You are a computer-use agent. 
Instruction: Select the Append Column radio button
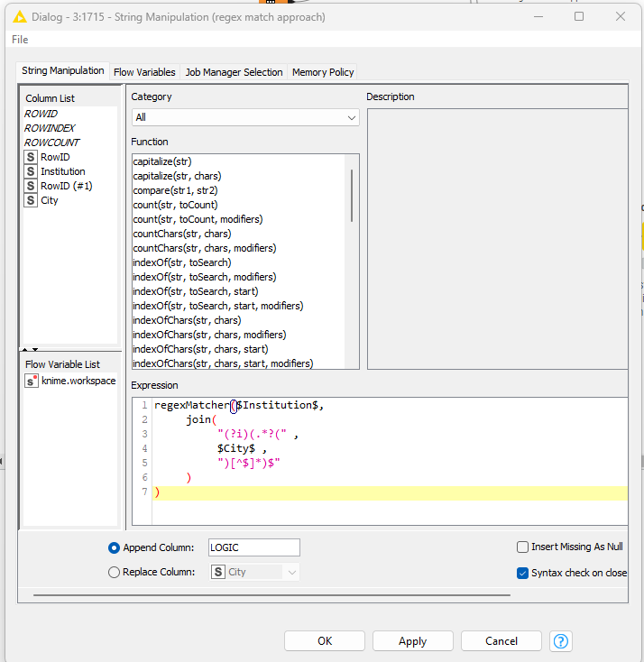[x=114, y=547]
